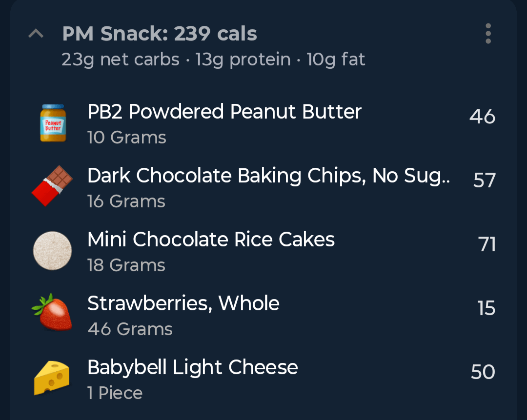Click the 16 Grams serving amount
527x420 pixels.
126,201
